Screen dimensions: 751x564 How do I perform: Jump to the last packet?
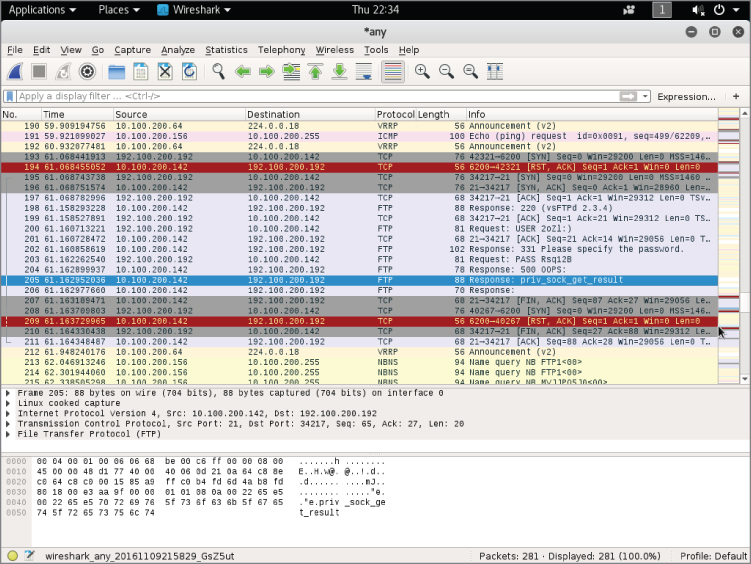click(x=340, y=72)
